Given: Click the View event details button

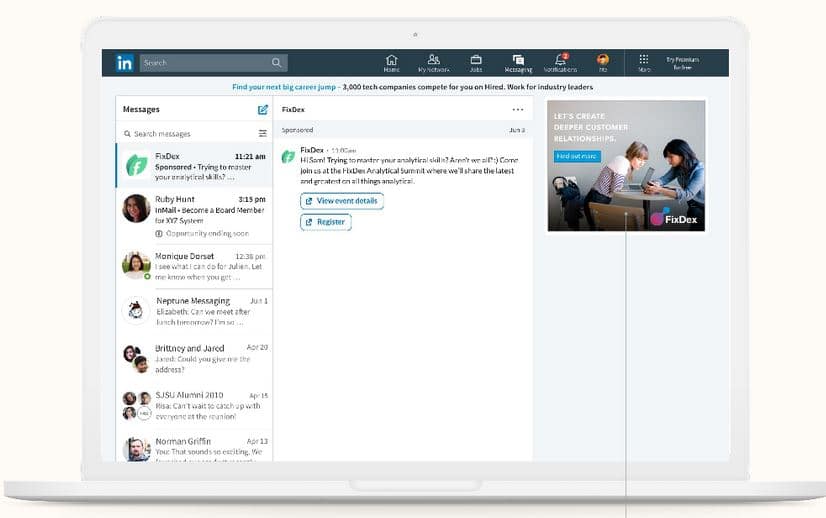Looking at the screenshot, I should (342, 201).
